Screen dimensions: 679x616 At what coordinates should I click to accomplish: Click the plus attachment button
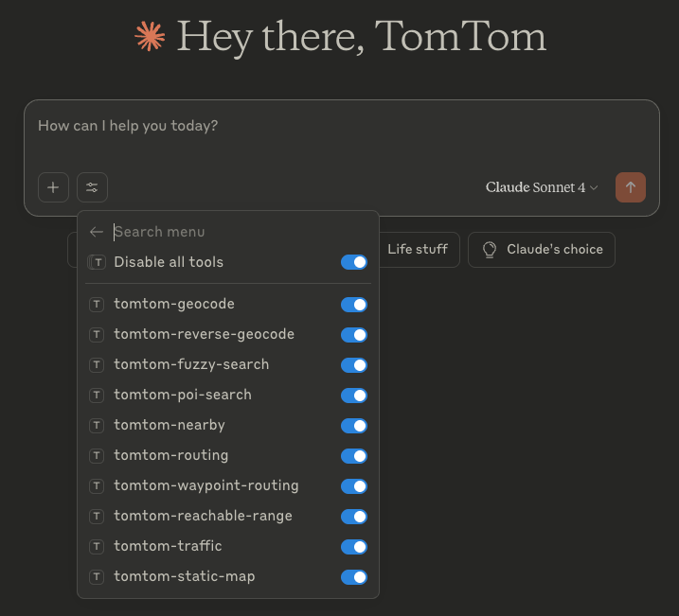click(53, 187)
